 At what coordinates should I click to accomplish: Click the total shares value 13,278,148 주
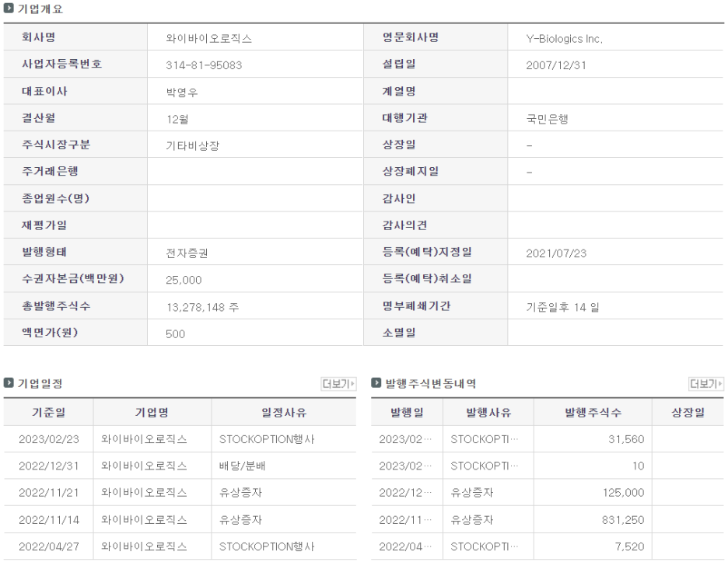click(x=203, y=307)
